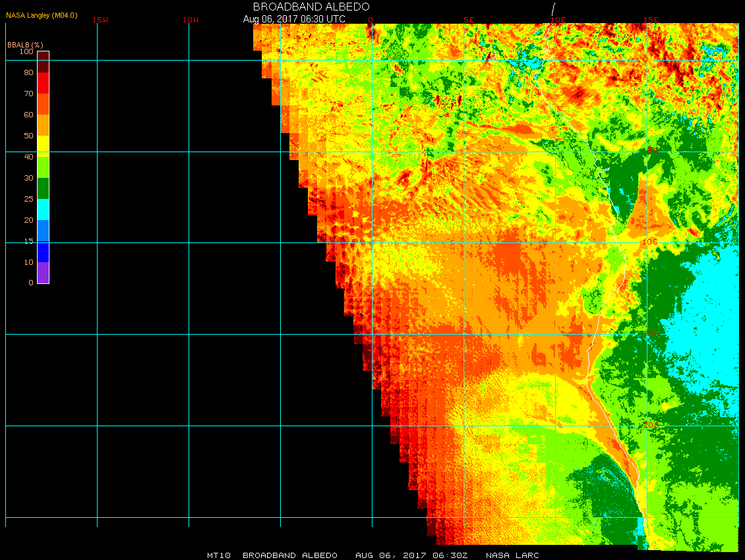Click the purple 0-10% legend swatch
The height and width of the screenshot is (560, 745).
(44, 273)
